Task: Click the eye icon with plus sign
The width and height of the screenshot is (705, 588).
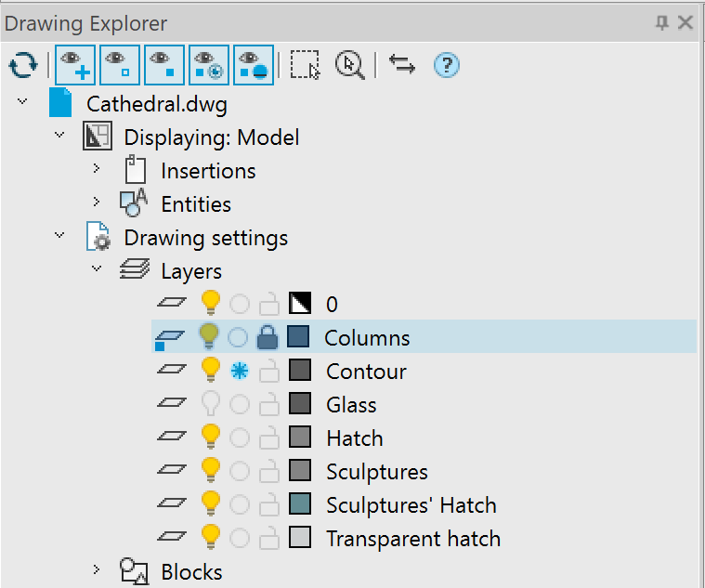Action: click(x=74, y=65)
